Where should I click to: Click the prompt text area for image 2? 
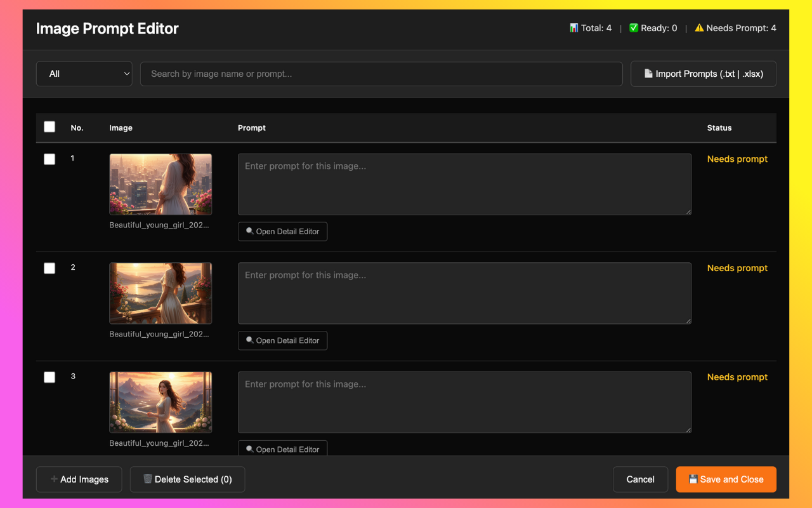point(464,293)
